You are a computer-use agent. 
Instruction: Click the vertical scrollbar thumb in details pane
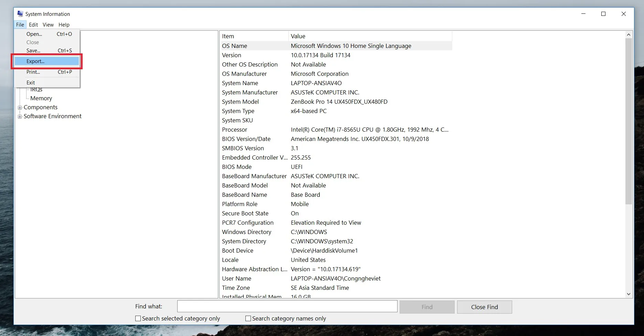click(x=629, y=121)
